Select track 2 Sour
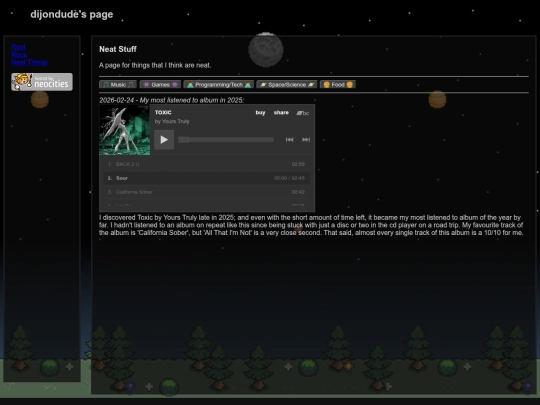Image resolution: width=540 pixels, height=405 pixels. click(x=207, y=178)
